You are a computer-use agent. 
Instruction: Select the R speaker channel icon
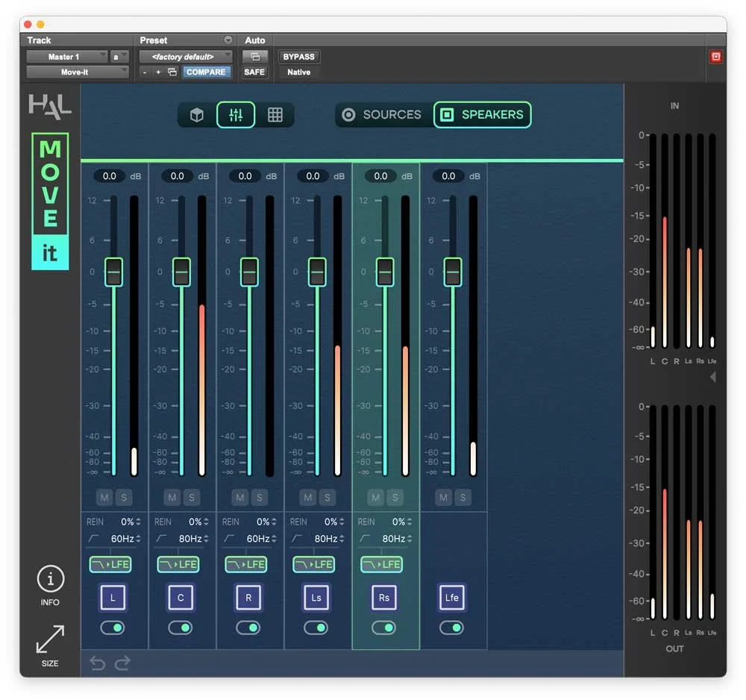(248, 598)
